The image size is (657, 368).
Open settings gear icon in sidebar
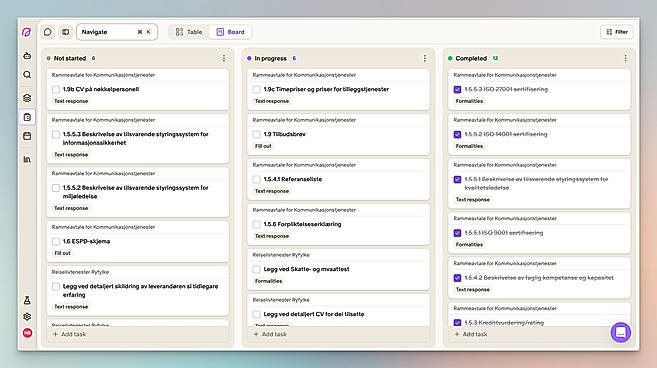point(27,316)
